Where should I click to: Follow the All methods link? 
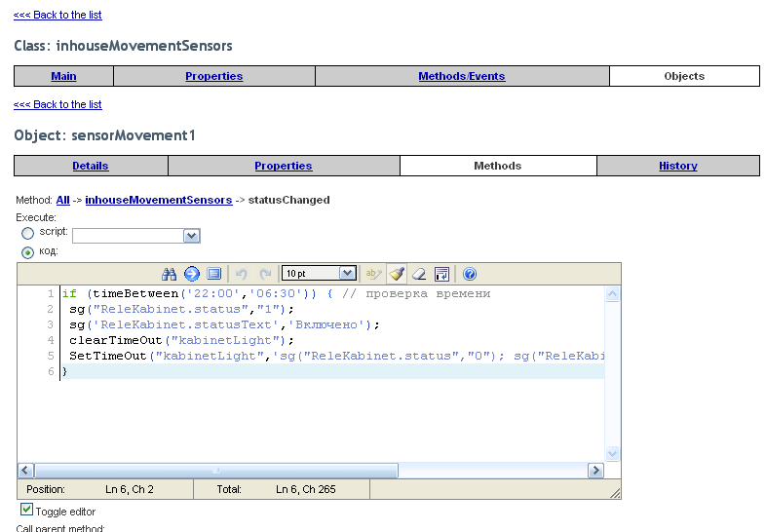pos(63,200)
